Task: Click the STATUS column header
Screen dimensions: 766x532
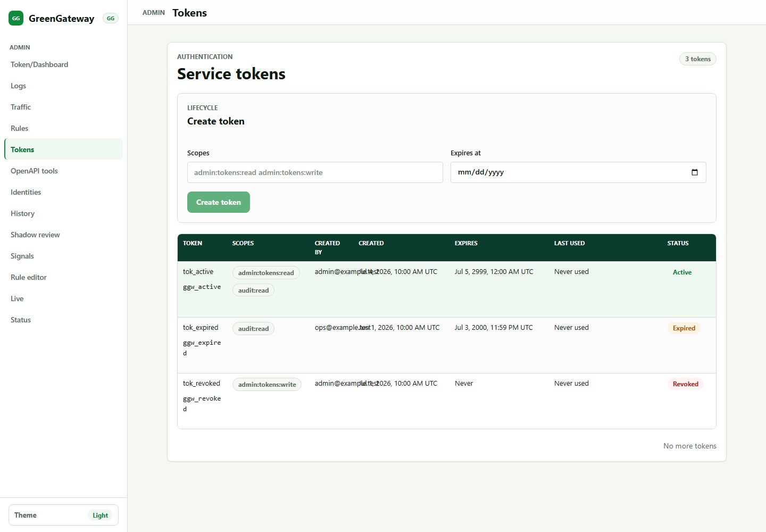Action: tap(678, 243)
